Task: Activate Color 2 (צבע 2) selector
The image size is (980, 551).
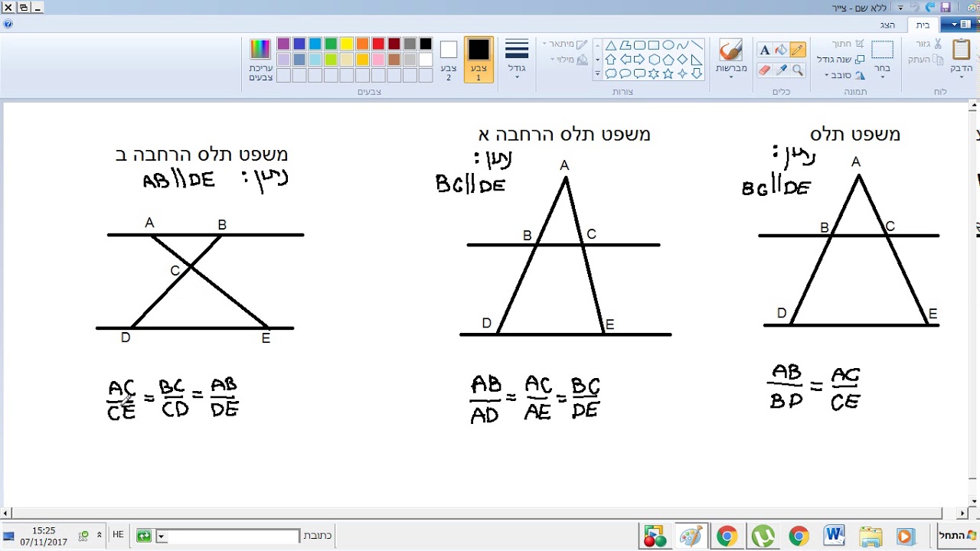Action: coord(449,59)
